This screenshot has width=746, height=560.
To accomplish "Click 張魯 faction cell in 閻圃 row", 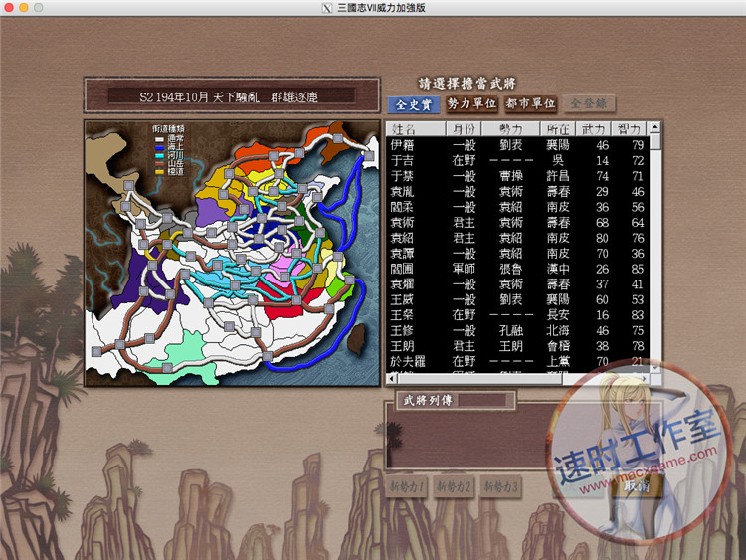I will pos(511,269).
